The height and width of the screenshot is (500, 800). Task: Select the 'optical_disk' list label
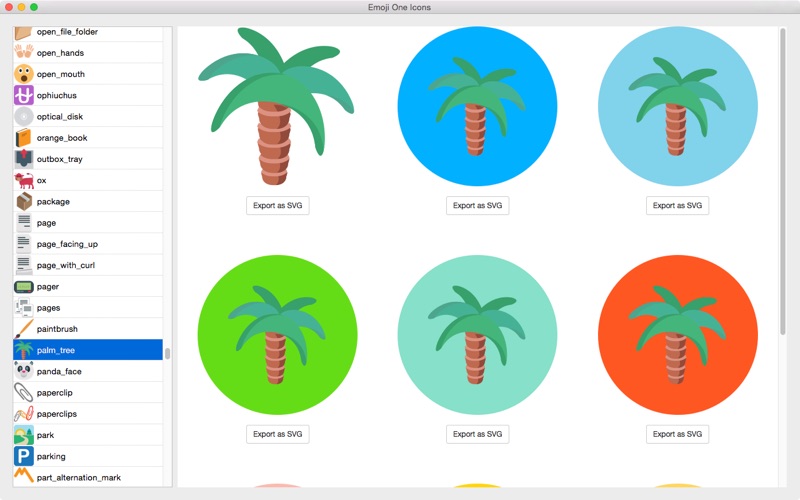click(60, 117)
